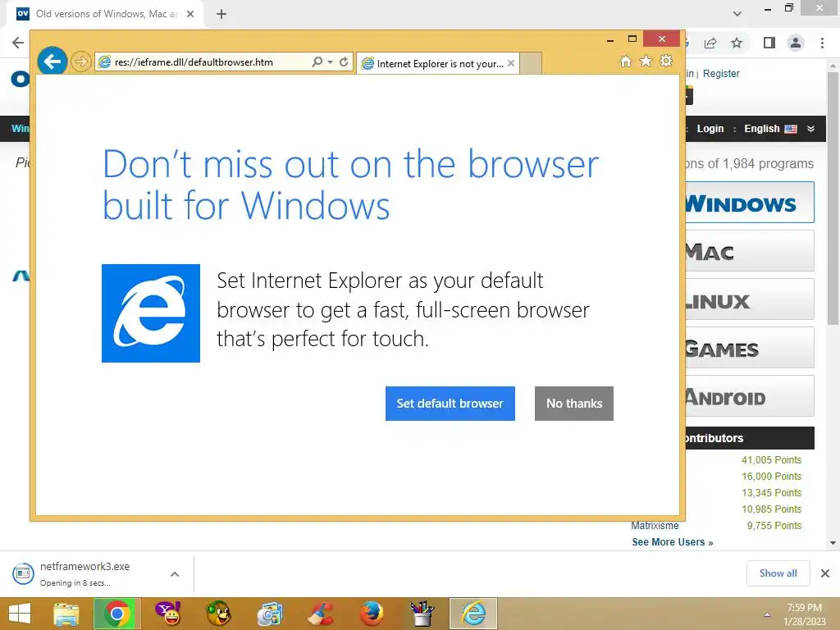Switch to Internet Explorer in taskbar

473,614
